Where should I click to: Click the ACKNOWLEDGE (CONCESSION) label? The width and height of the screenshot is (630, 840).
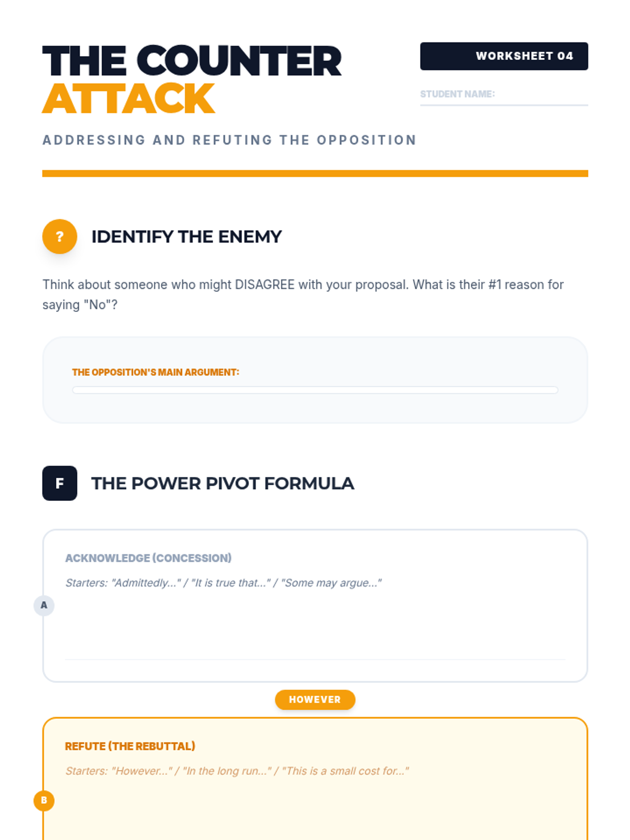click(x=148, y=558)
